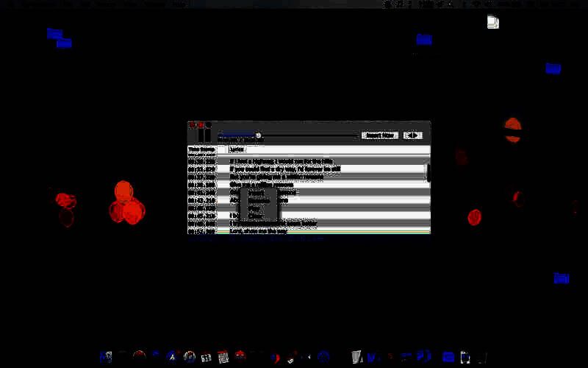Viewport: 588px width, 368px height.
Task: Select the folder below the document icon
Action: tap(553, 68)
